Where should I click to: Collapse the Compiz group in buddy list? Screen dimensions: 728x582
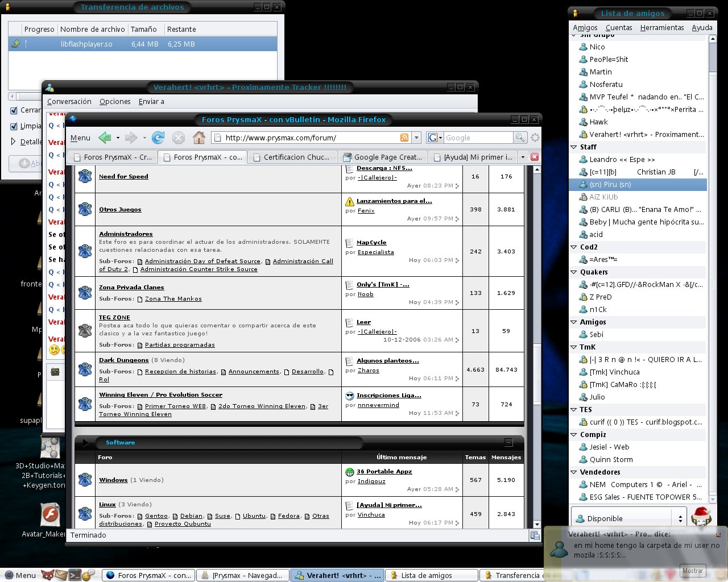(x=574, y=435)
